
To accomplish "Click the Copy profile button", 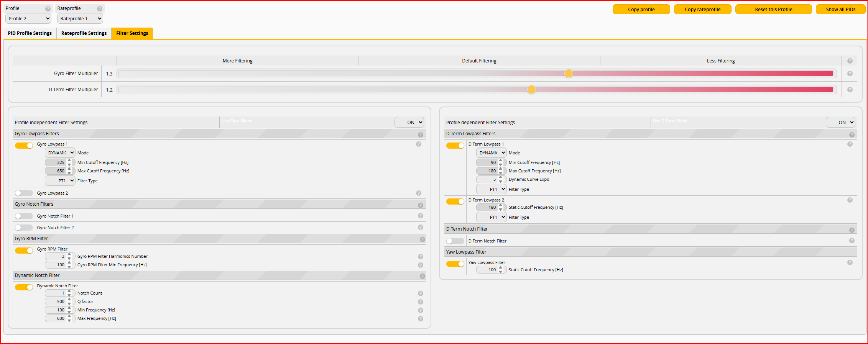I will (641, 9).
